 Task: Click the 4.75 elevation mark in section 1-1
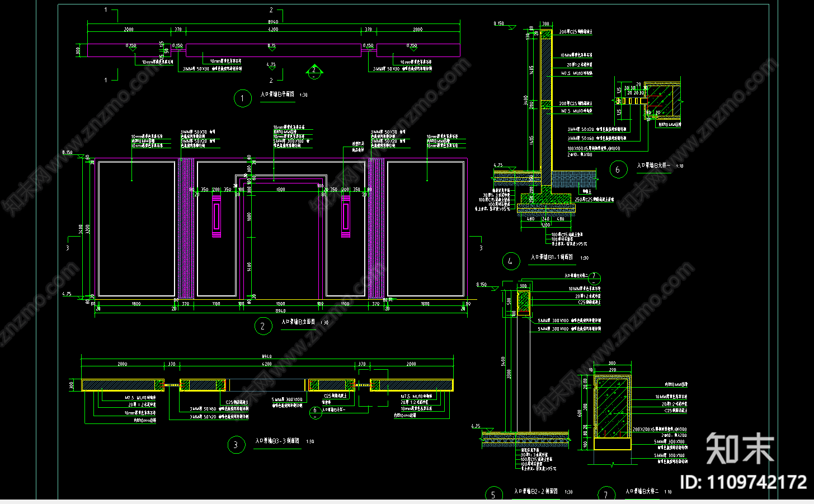point(498,166)
